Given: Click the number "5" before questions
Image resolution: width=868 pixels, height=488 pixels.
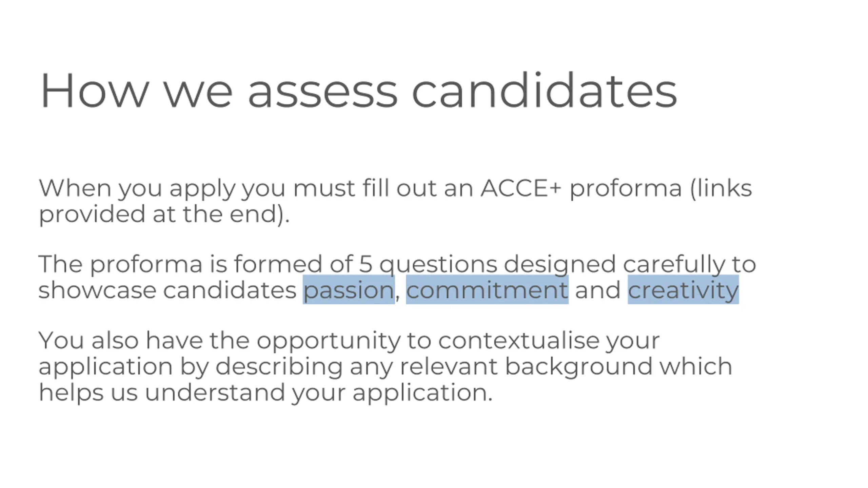Looking at the screenshot, I should pyautogui.click(x=366, y=264).
